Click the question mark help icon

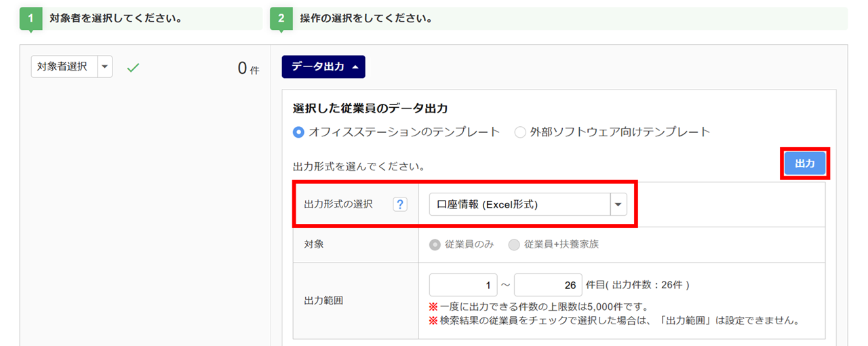click(400, 204)
